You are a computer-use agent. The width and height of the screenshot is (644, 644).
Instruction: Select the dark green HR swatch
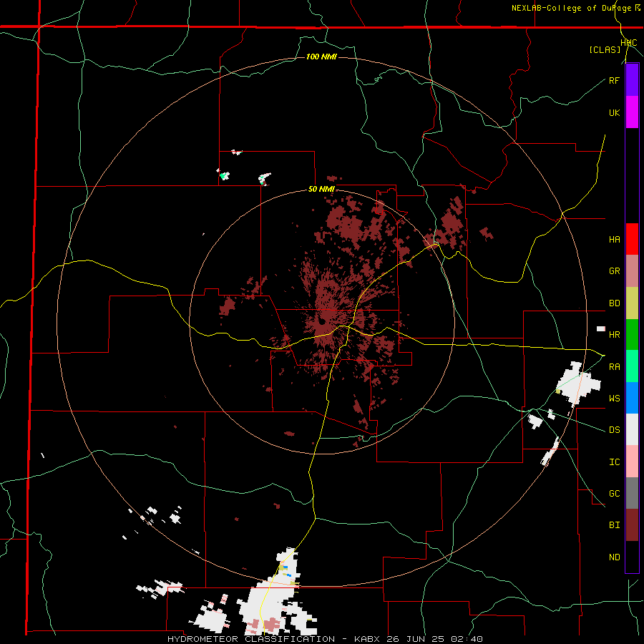click(x=632, y=335)
